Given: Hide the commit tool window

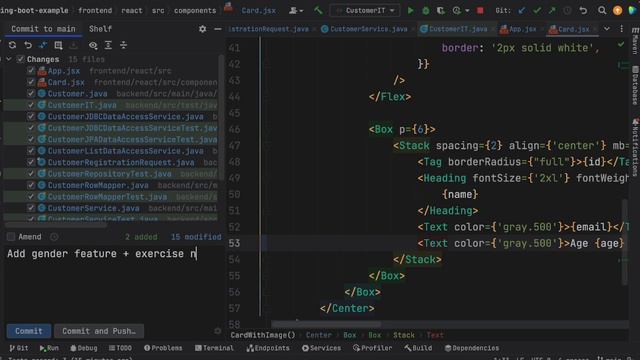Looking at the screenshot, I should click(218, 29).
